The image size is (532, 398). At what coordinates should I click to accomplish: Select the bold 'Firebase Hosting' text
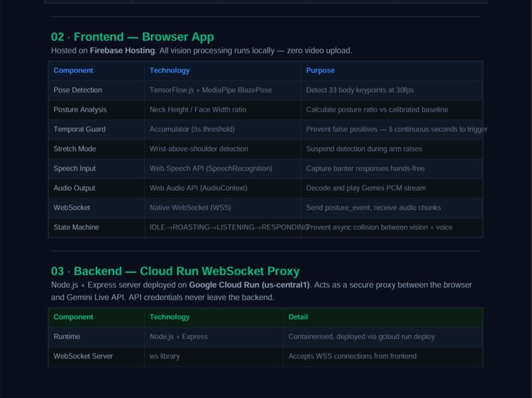(x=122, y=51)
